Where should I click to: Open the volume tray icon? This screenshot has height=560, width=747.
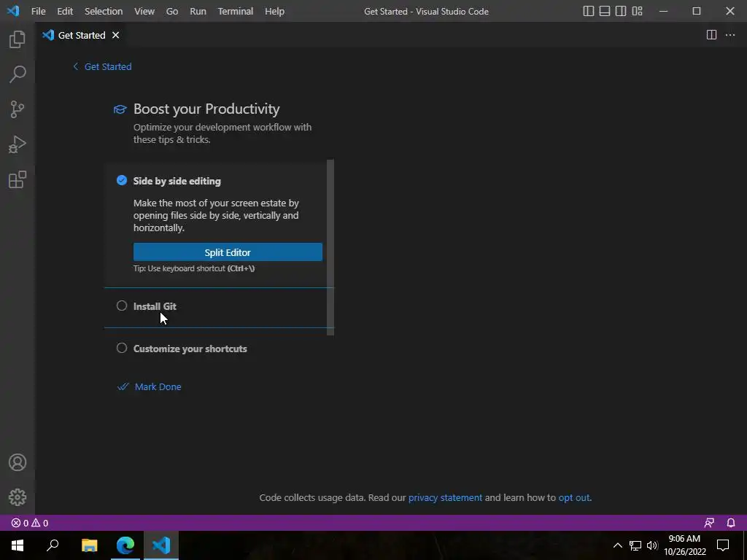pos(652,545)
